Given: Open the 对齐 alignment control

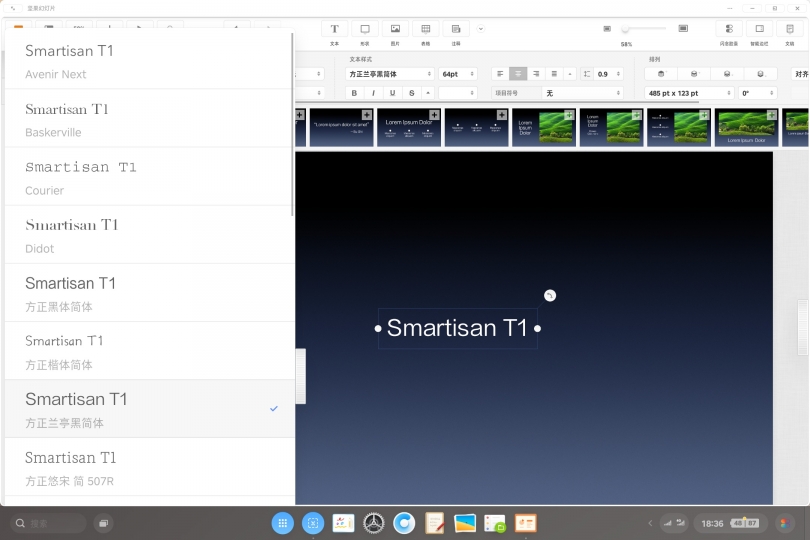Looking at the screenshot, I should (x=800, y=74).
